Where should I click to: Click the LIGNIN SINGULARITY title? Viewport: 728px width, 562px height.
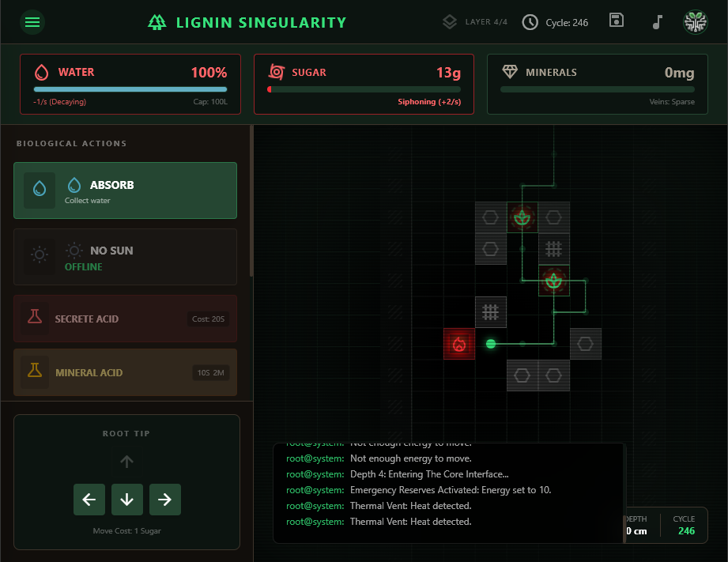[261, 22]
